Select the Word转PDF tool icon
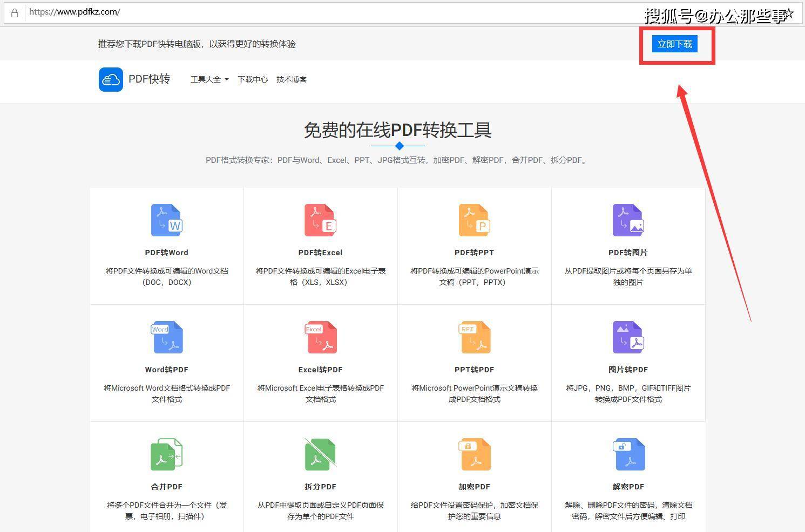Screen dimensions: 805x532 tap(166, 337)
